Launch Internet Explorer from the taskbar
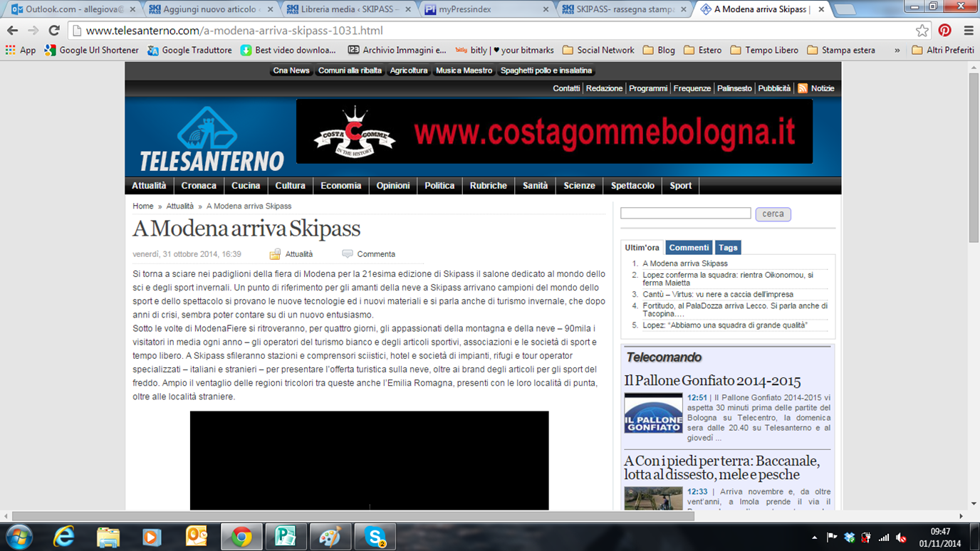 click(63, 536)
